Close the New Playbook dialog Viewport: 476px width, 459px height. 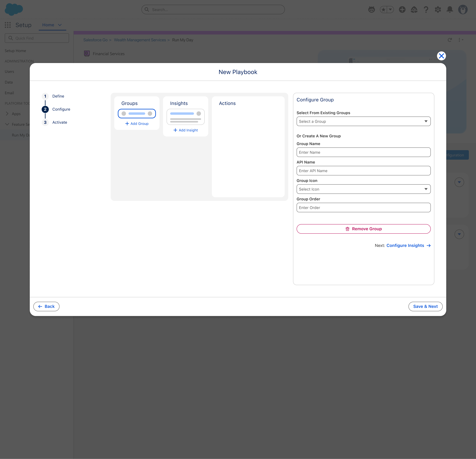(x=441, y=56)
